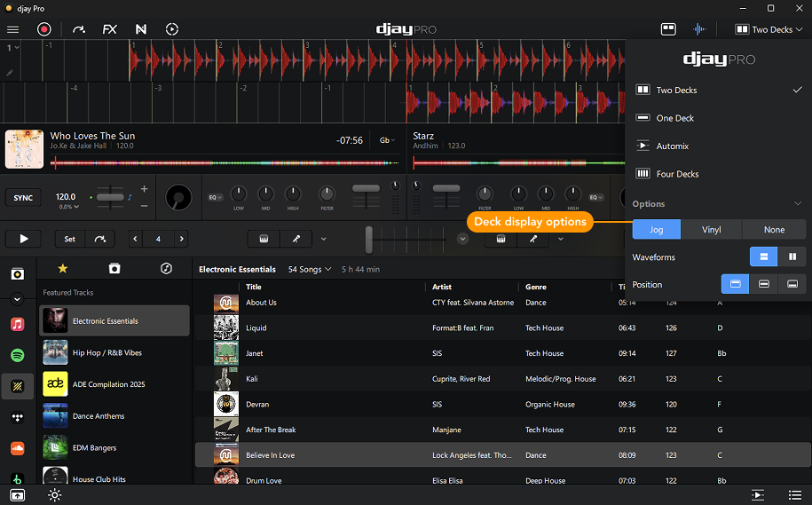812x505 pixels.
Task: Set waveform position to middle
Action: 763,284
